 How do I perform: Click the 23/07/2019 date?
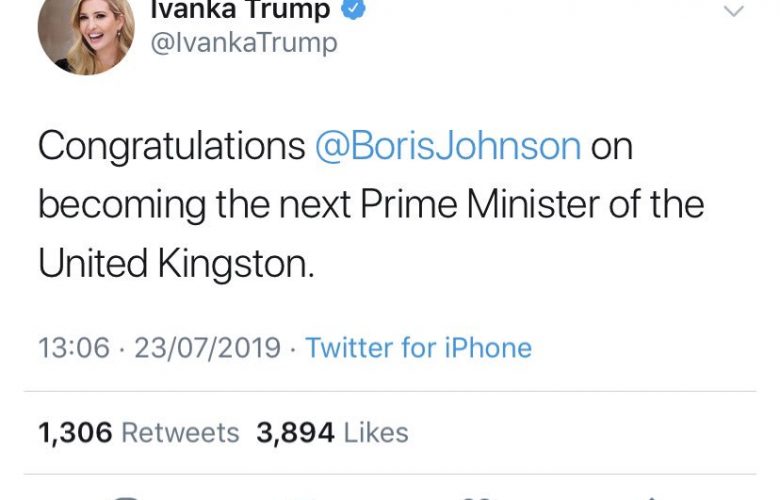point(208,348)
